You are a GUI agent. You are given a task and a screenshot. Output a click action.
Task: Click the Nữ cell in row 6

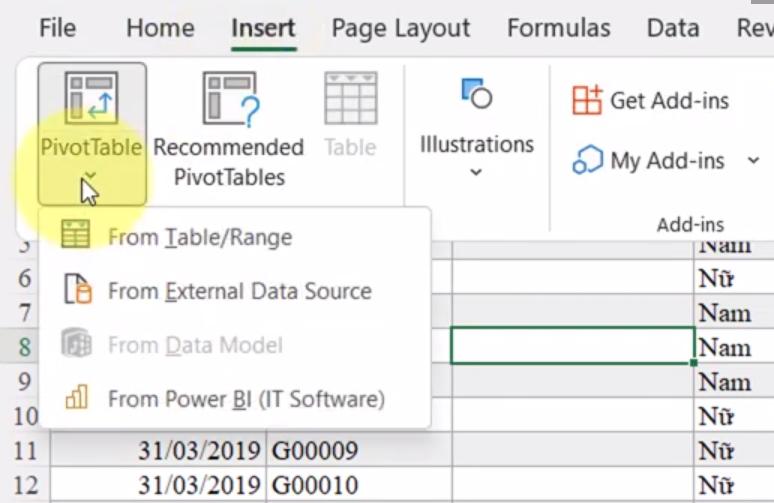click(x=734, y=278)
